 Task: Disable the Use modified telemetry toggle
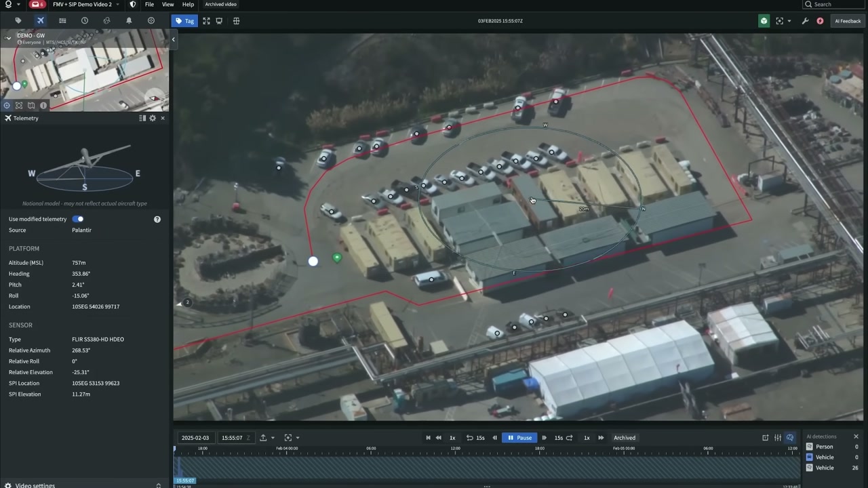click(77, 219)
